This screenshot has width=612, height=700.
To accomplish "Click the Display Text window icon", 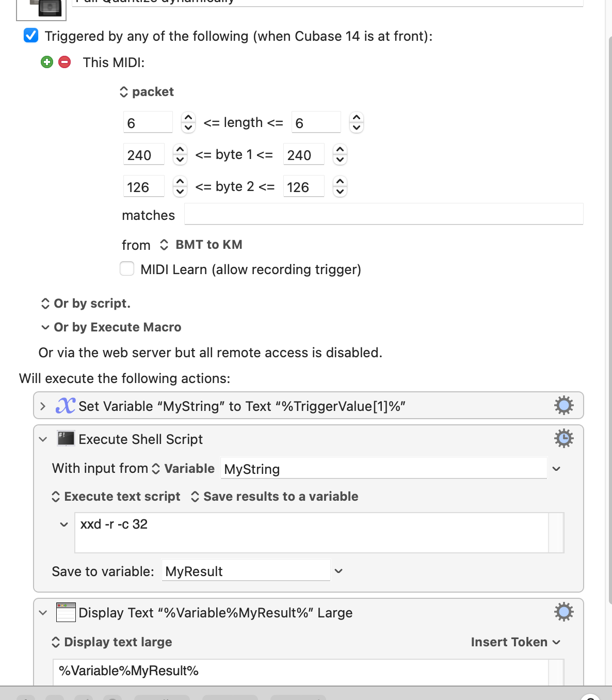I will point(66,612).
